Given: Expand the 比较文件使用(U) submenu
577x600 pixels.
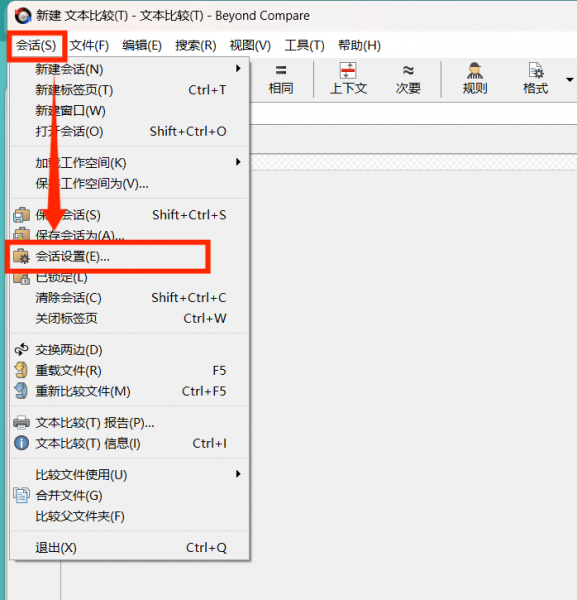Looking at the screenshot, I should [x=130, y=474].
